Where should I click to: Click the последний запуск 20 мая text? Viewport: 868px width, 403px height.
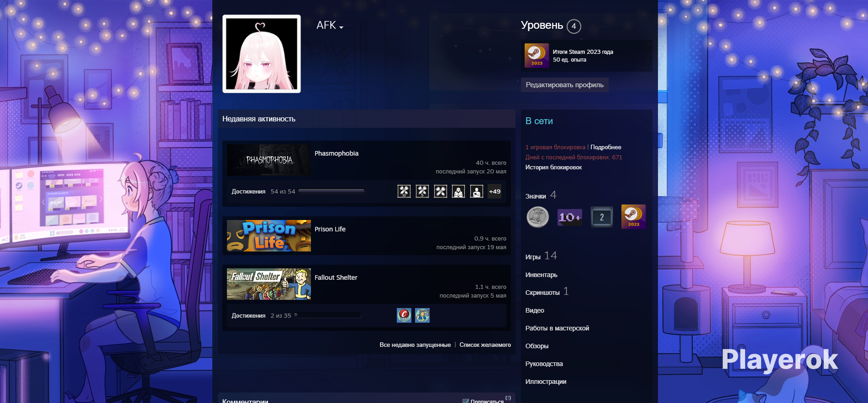tap(471, 171)
